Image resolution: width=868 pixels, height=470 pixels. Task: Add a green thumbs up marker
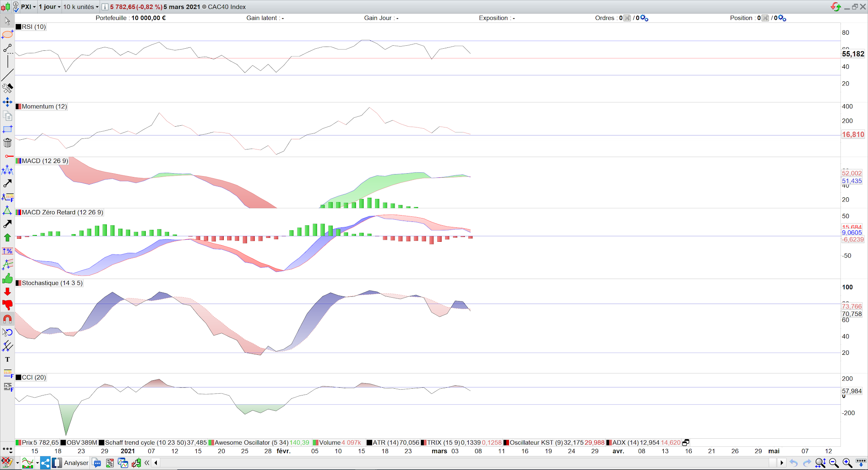tap(7, 278)
